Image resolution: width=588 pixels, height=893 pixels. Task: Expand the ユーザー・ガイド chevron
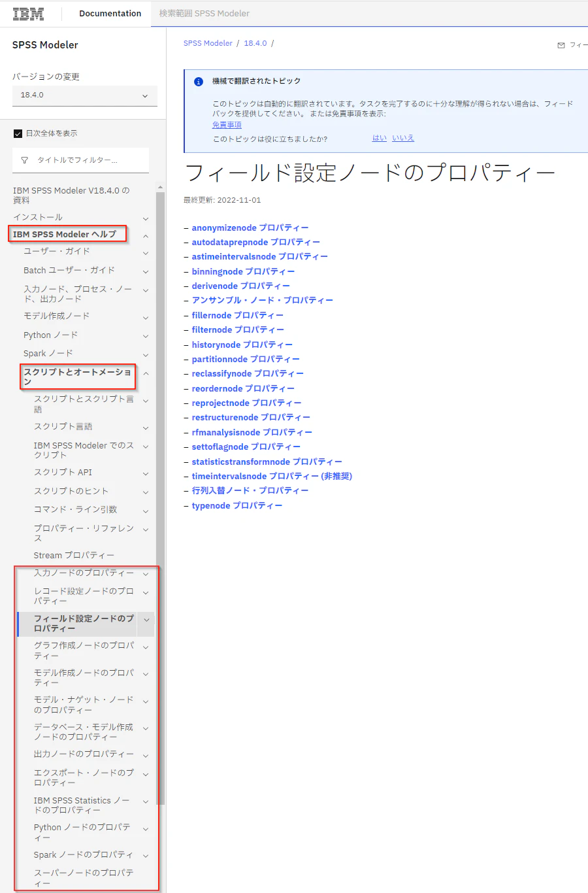(146, 252)
